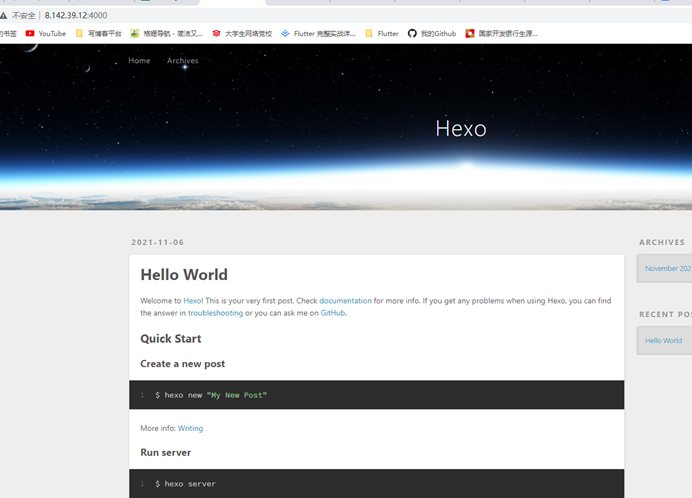Click the Run server heading
This screenshot has width=692, height=498.
165,453
